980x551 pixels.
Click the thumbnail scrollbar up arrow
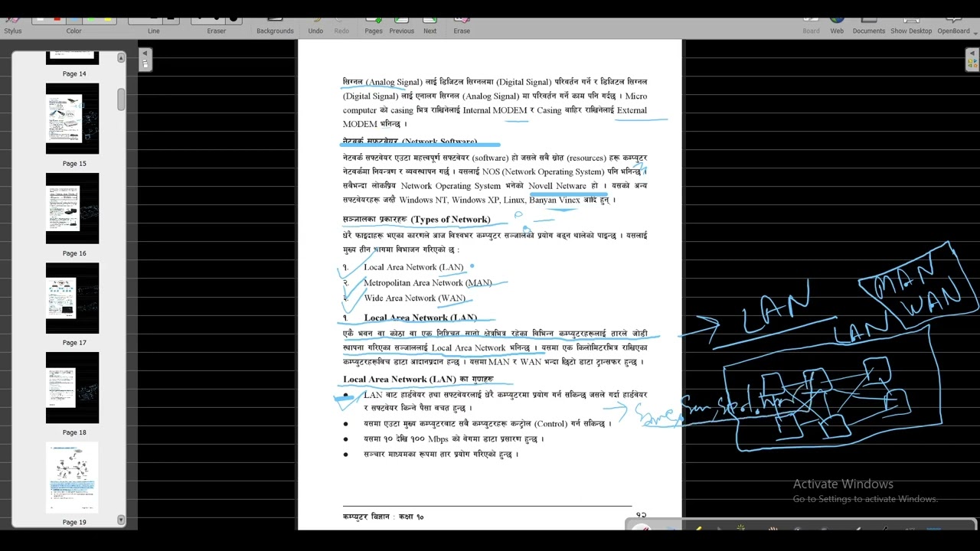point(121,57)
